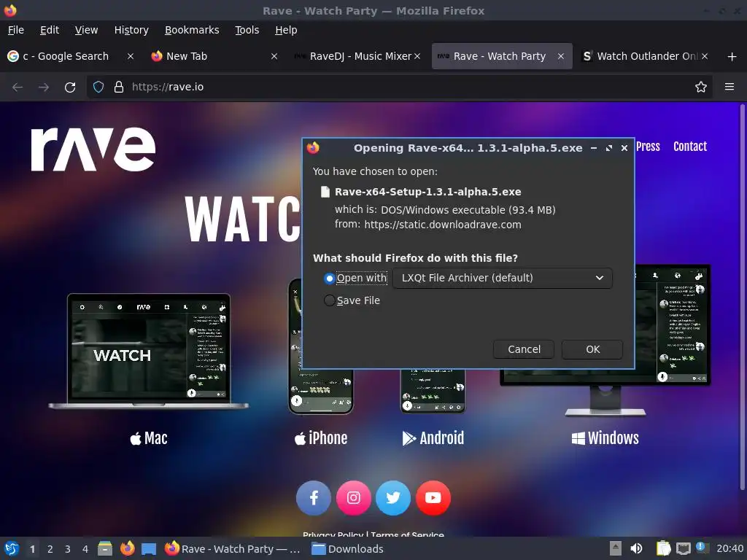Expand the LXQt File Archiver application dropdown
Viewport: 747px width, 560px height.
point(502,278)
